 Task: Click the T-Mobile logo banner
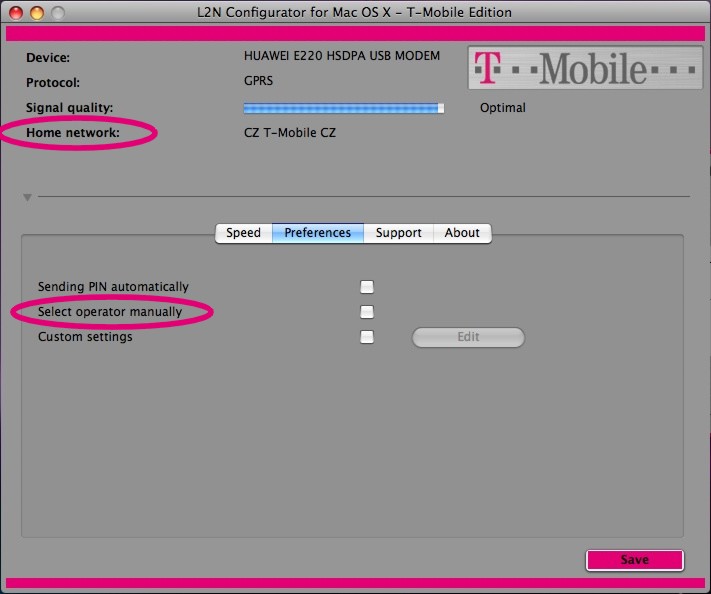(585, 68)
